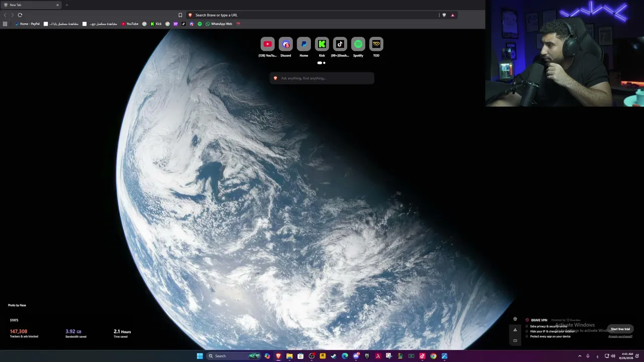Viewport: 644px width, 362px height.
Task: Reload the current page
Action: pyautogui.click(x=20, y=15)
